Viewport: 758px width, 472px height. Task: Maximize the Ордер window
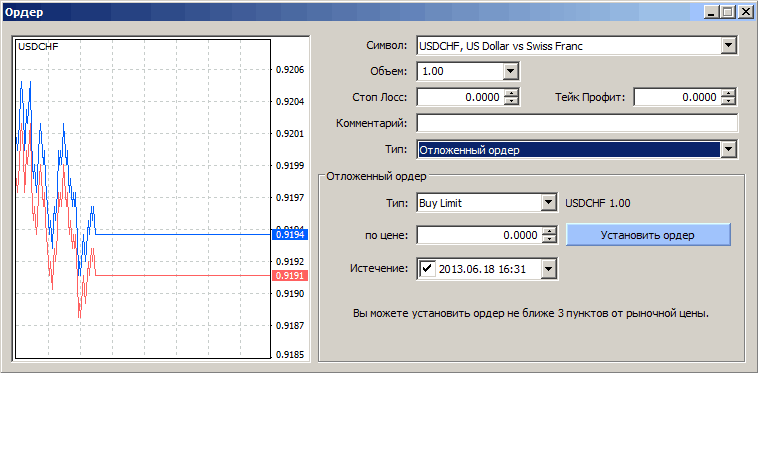click(728, 12)
